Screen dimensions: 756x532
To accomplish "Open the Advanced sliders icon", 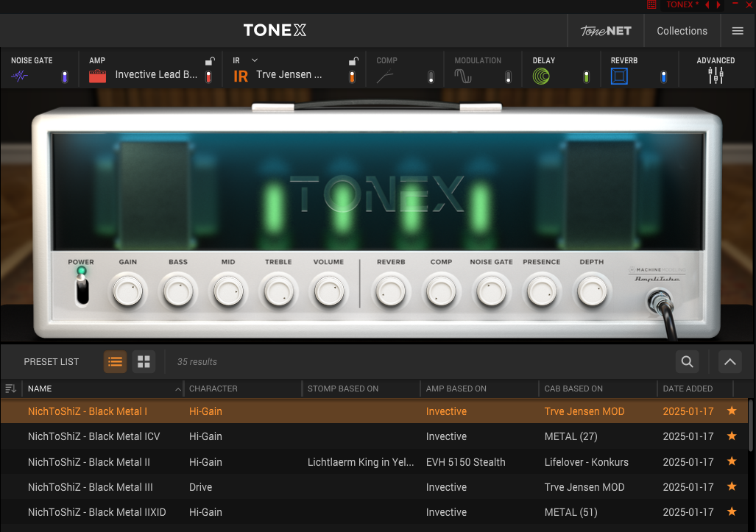I will tap(716, 76).
